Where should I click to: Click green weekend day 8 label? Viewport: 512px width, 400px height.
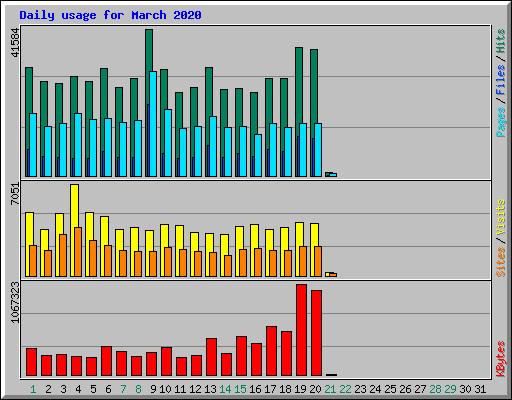(138, 389)
